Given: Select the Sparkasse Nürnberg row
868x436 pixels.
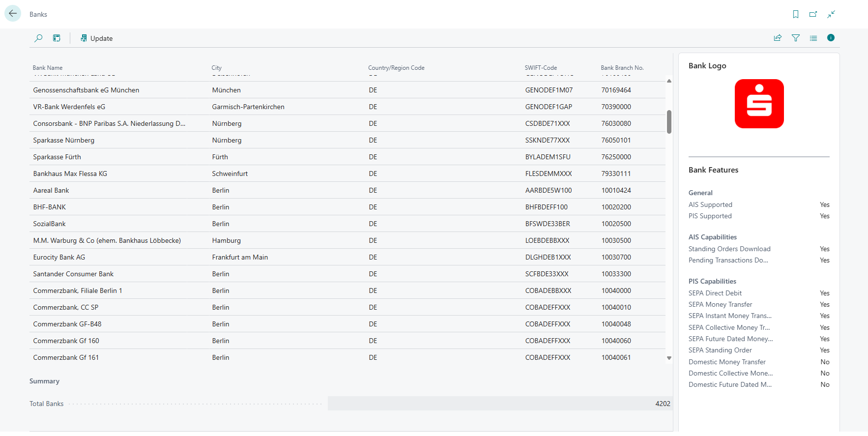Looking at the screenshot, I should [x=64, y=140].
